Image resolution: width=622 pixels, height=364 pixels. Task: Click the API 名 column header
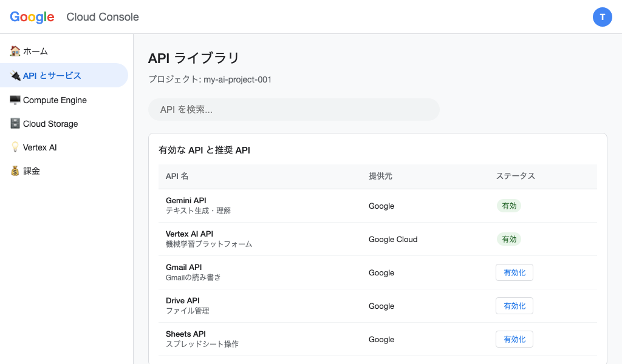click(x=176, y=176)
